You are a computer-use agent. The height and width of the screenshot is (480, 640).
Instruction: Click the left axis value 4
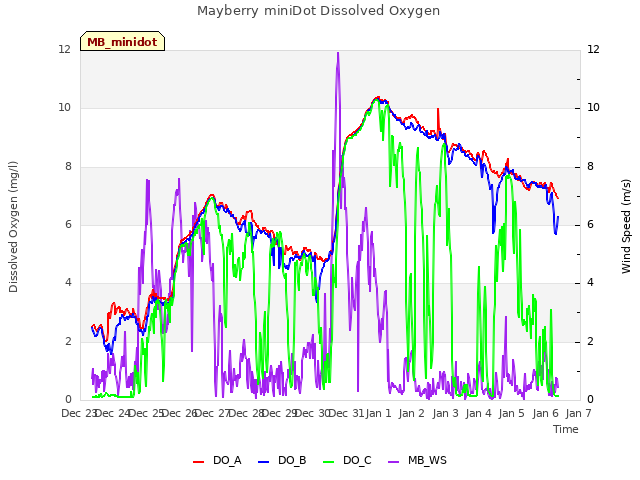[x=68, y=282]
